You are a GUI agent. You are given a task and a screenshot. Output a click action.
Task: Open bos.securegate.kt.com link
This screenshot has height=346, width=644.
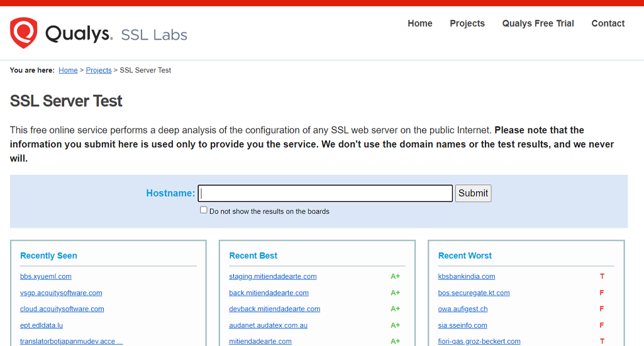[474, 293]
